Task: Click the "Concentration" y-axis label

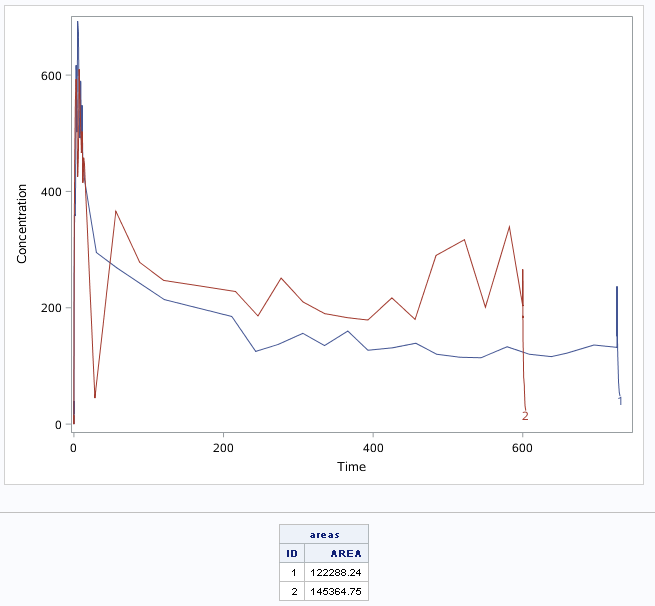Action: click(x=22, y=223)
